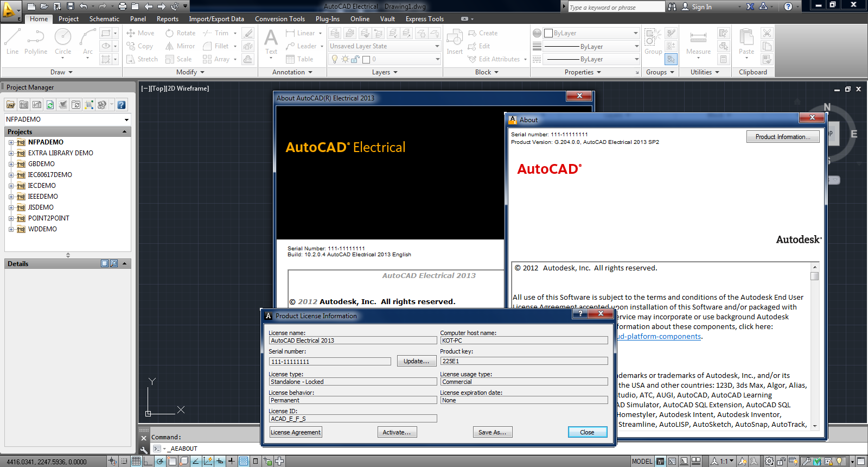
Task: Switch to the Express Tools tab
Action: (x=425, y=19)
